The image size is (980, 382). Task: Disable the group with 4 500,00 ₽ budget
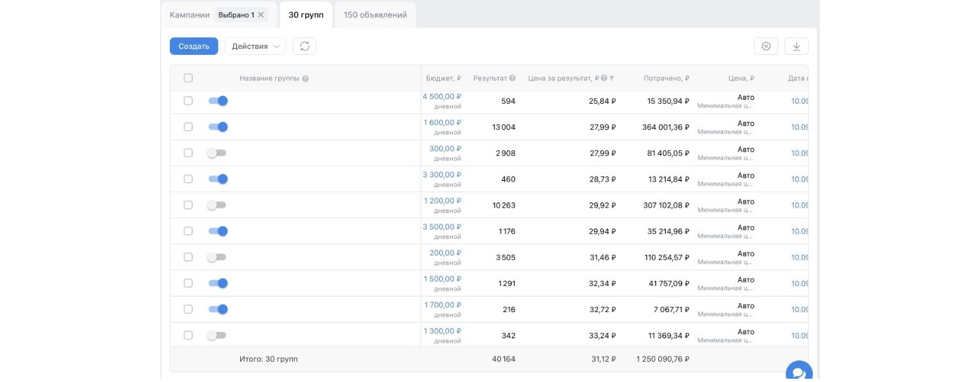coord(218,101)
